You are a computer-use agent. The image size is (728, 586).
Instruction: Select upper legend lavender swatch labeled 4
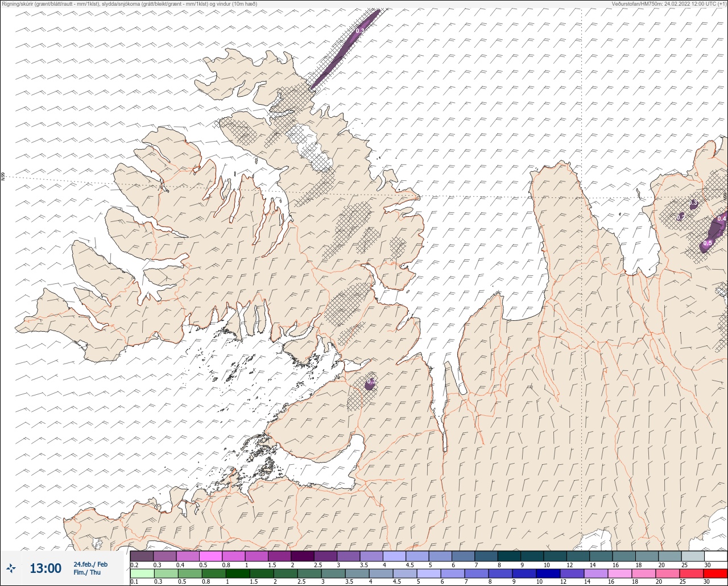tap(394, 556)
